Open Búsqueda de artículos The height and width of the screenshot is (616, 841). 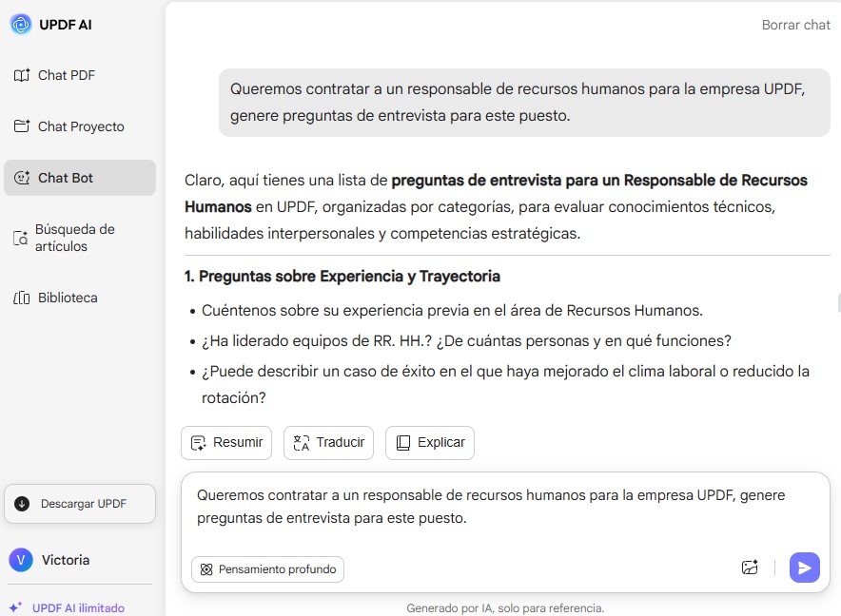coord(80,238)
